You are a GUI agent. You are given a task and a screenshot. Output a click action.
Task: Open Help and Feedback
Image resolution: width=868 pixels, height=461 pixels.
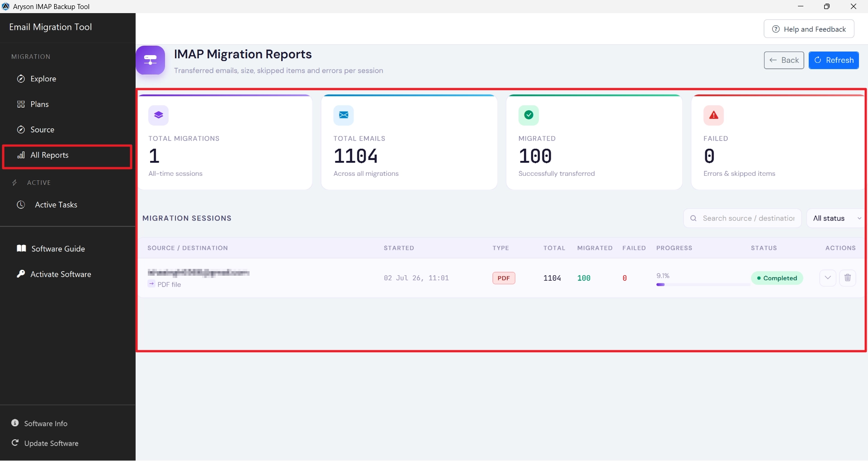809,29
